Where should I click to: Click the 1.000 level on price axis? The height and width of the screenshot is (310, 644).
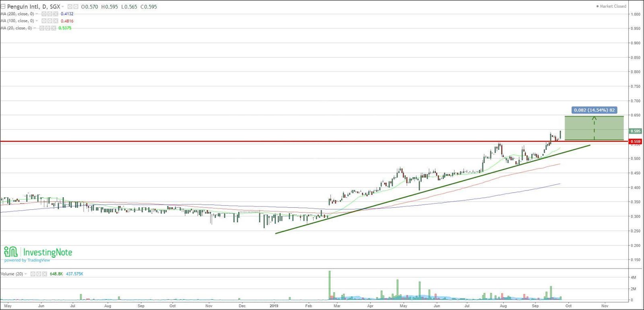[636, 14]
